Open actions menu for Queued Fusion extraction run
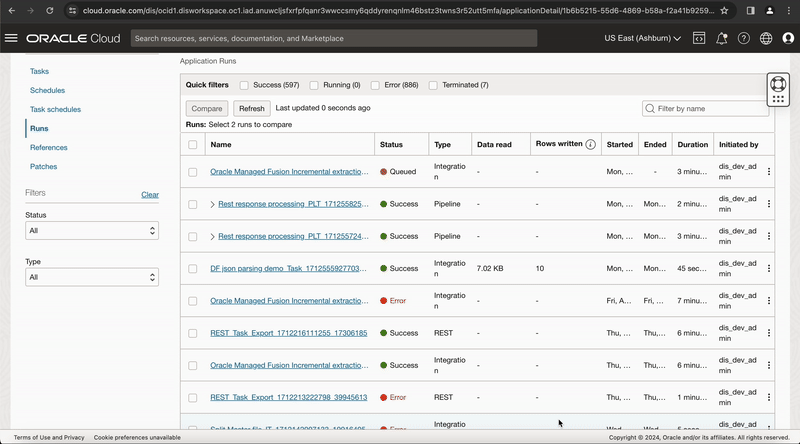 coord(769,172)
